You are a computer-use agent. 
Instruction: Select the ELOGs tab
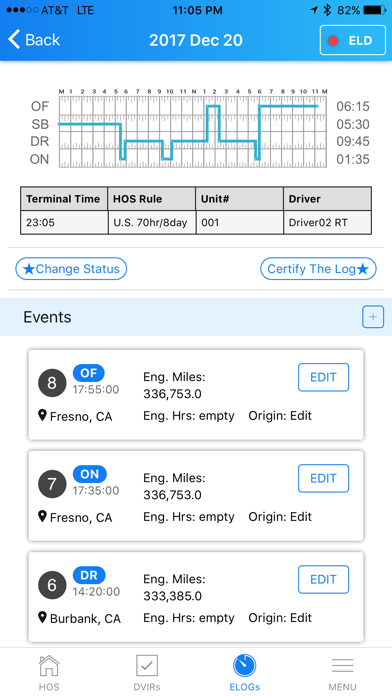(x=245, y=673)
